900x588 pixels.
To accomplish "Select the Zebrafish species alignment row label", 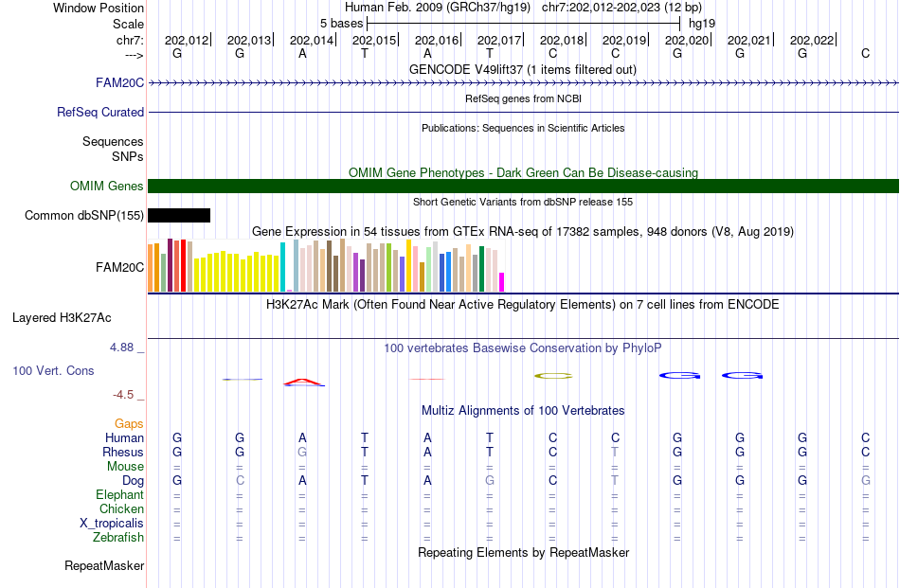I will point(118,538).
